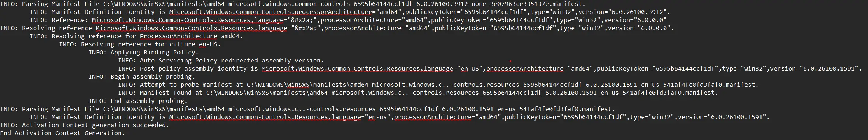Click 'Attempt to probe manifest at' line
Viewport: 868px width, 140px height.
click(438, 85)
